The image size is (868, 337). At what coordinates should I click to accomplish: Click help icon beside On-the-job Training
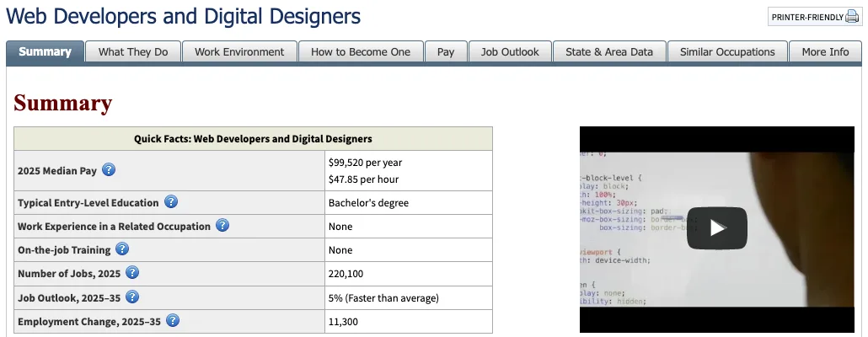[122, 249]
